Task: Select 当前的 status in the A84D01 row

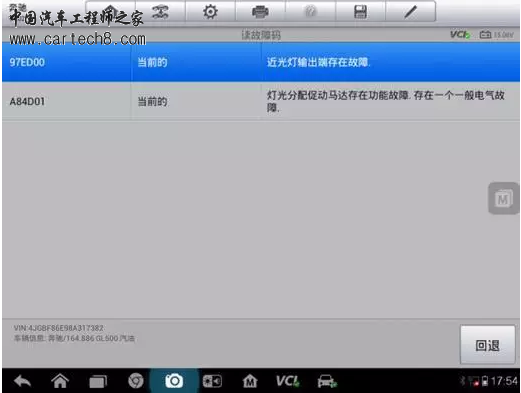Action: (152, 101)
